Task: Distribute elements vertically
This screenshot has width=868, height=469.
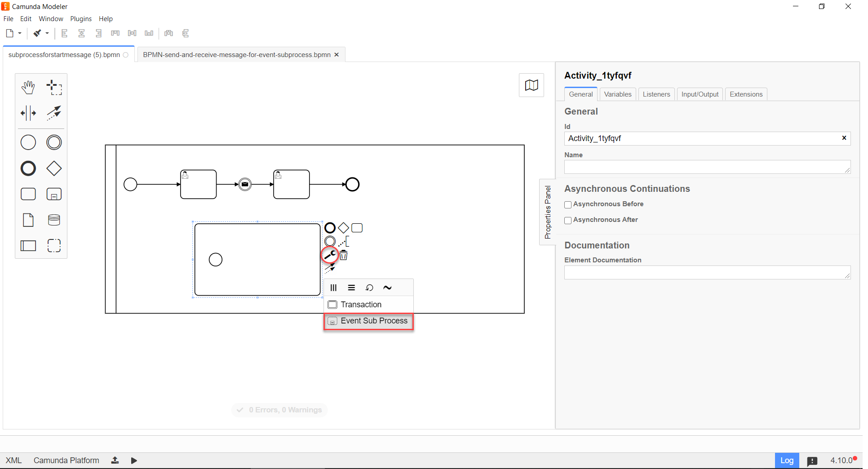Action: 186,33
